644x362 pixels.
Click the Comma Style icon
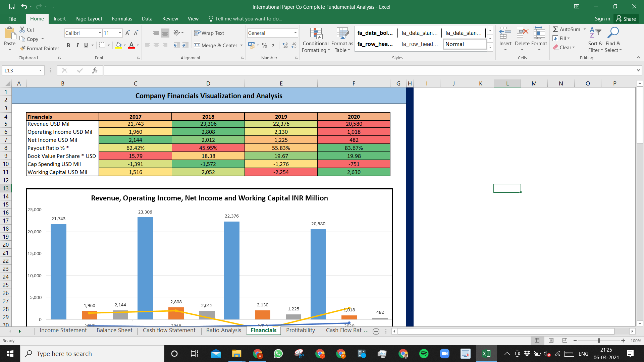273,45
